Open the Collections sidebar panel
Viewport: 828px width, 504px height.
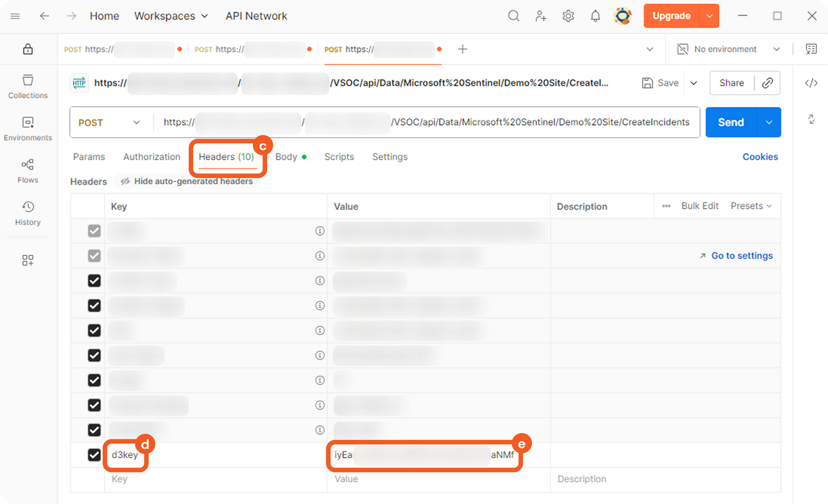coord(28,86)
